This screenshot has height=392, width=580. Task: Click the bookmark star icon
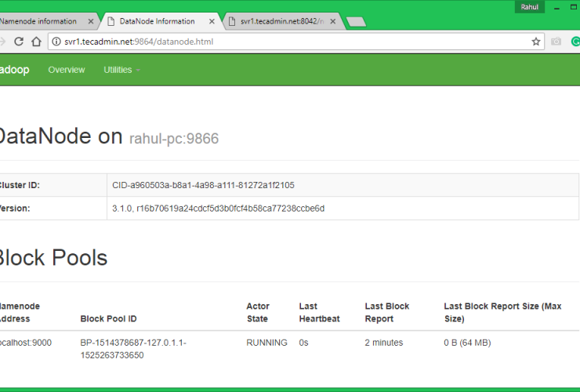[536, 42]
